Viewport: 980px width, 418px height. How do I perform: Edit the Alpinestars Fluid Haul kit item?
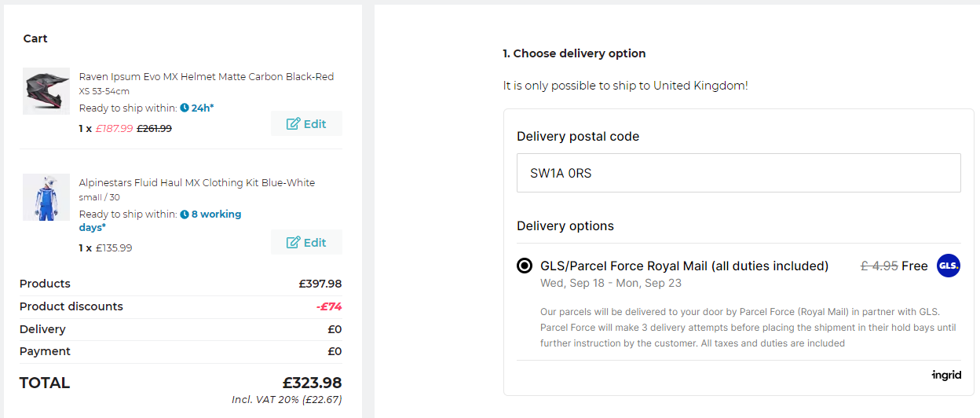pyautogui.click(x=306, y=242)
